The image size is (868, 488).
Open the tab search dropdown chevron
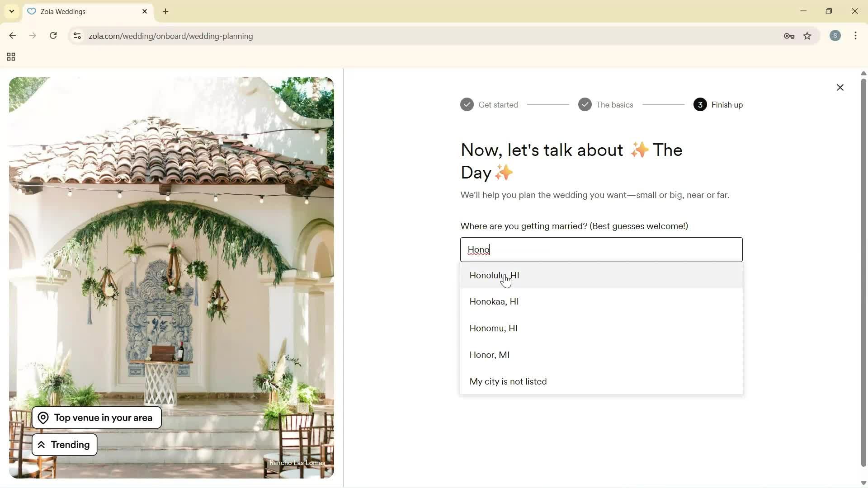coord(11,11)
